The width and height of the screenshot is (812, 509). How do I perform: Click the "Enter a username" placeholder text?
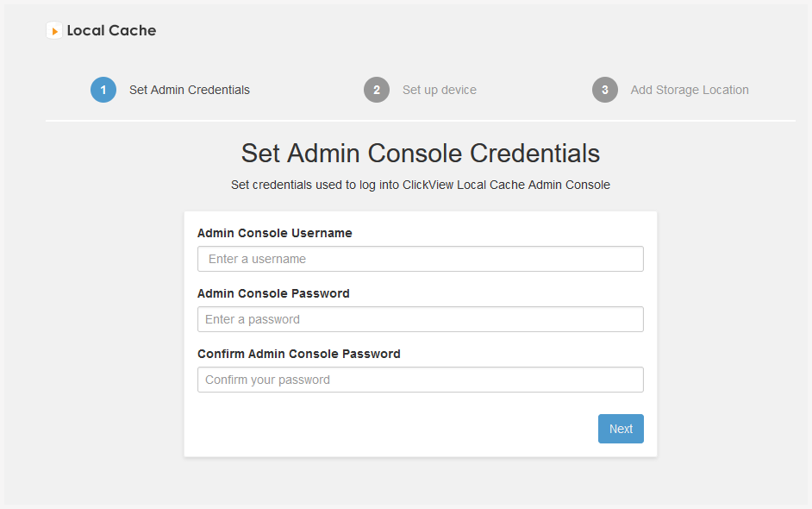[257, 259]
